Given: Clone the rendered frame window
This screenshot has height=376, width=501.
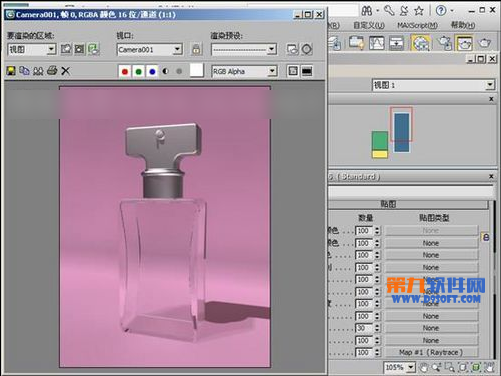Looking at the screenshot, I should click(x=38, y=71).
